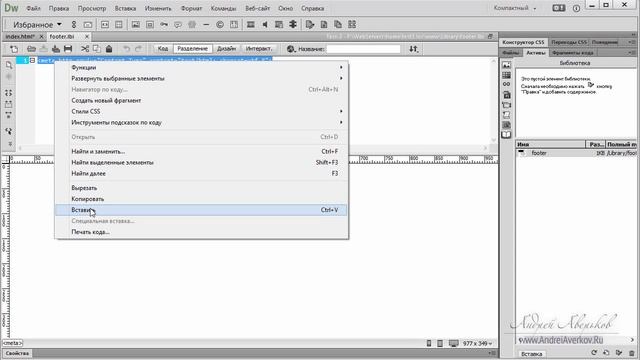Show Images category in Assets panel
640x360 pixels.
click(507, 65)
